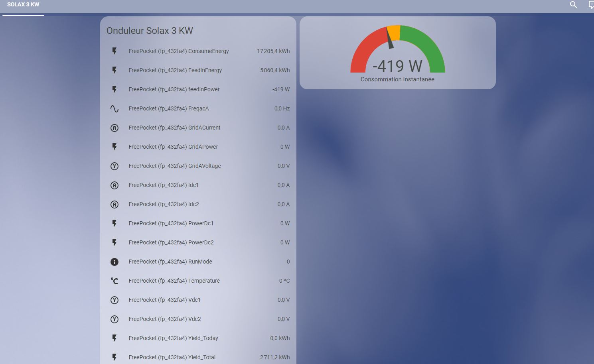The height and width of the screenshot is (364, 594).
Task: Click the ammeter icon next to GridACurrent
Action: pos(114,128)
